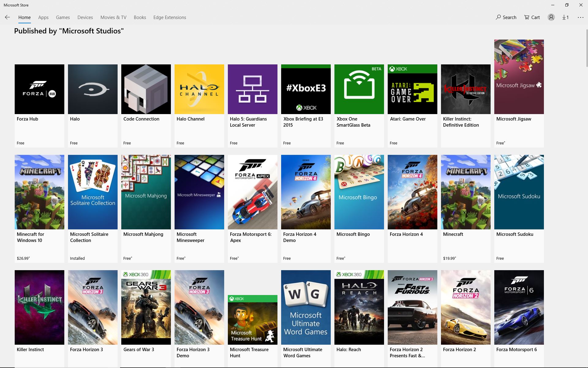588x368 pixels.
Task: Open the Edge Extensions tab
Action: tap(170, 17)
